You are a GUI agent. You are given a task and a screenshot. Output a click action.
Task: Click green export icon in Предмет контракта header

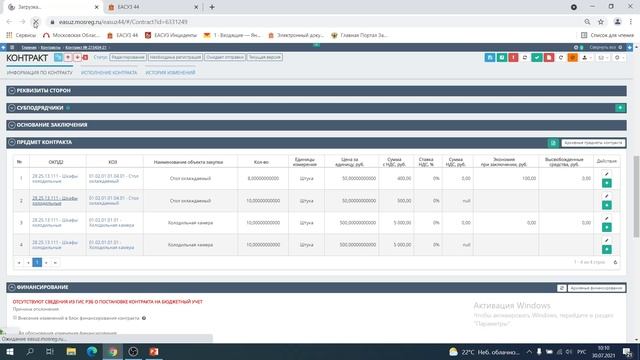pos(553,143)
